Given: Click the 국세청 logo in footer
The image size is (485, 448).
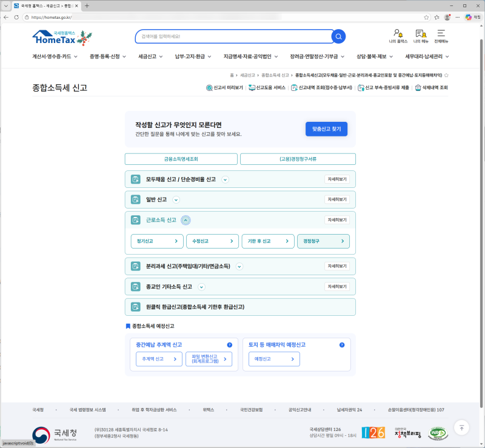Looking at the screenshot, I should pyautogui.click(x=55, y=435).
